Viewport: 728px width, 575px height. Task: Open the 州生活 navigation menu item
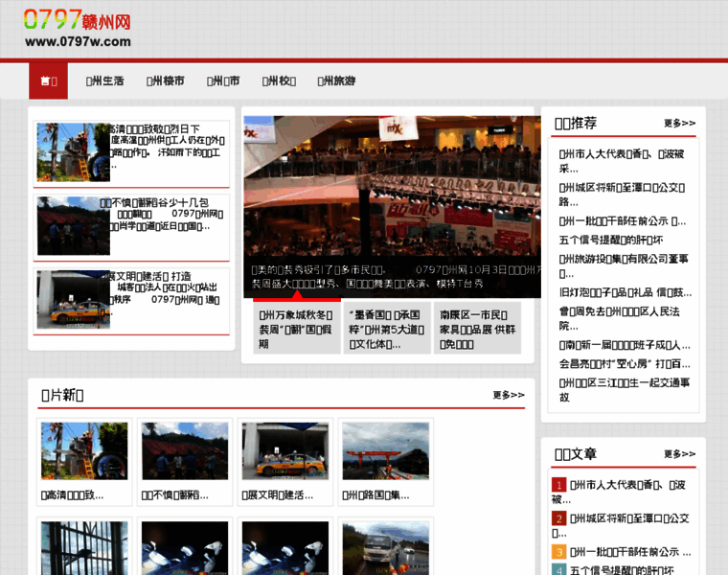click(105, 81)
